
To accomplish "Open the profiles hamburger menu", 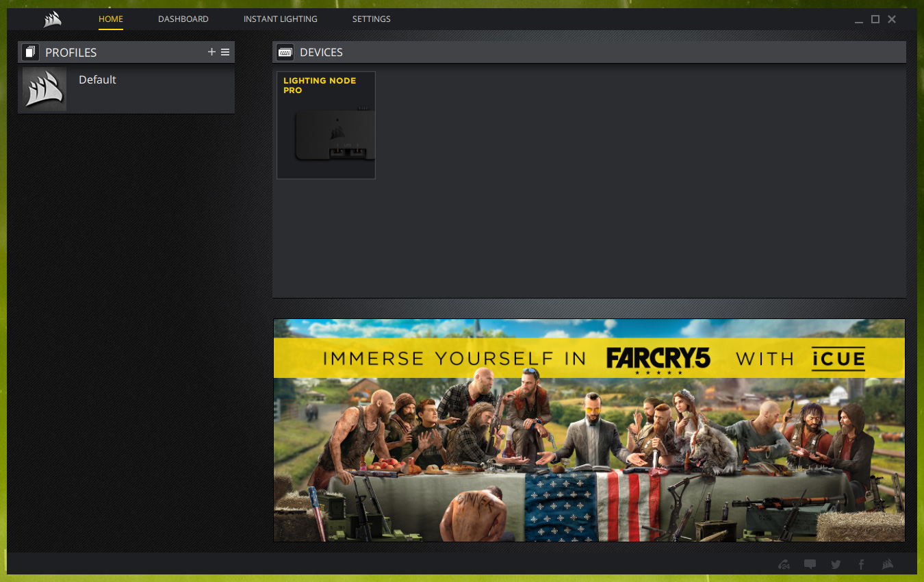I will (225, 52).
